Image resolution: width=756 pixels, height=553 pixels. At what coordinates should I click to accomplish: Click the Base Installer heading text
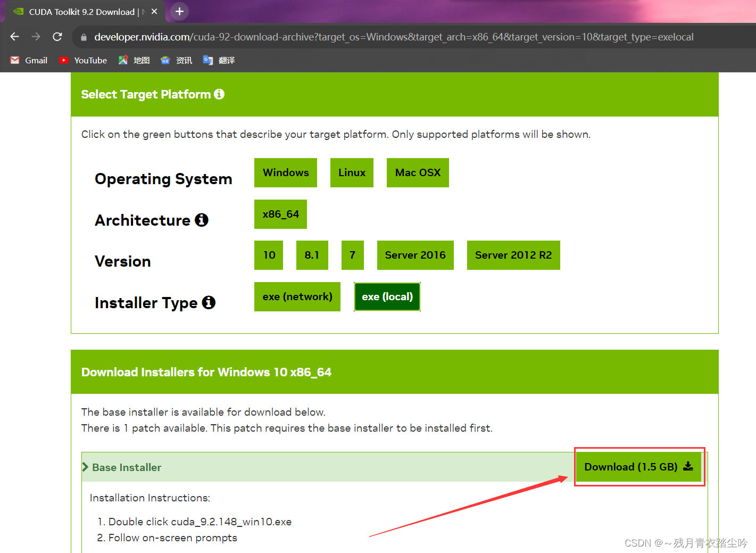[x=127, y=467]
